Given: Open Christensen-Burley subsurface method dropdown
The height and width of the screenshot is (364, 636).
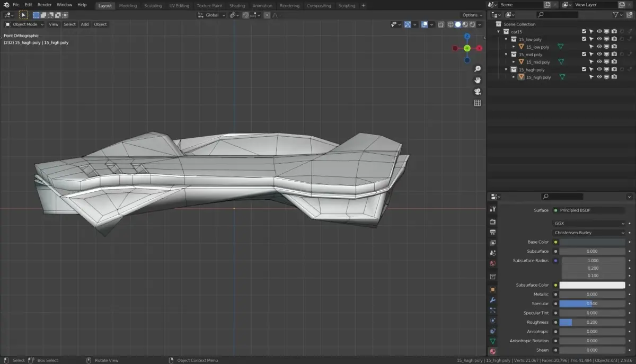Looking at the screenshot, I should coord(589,233).
